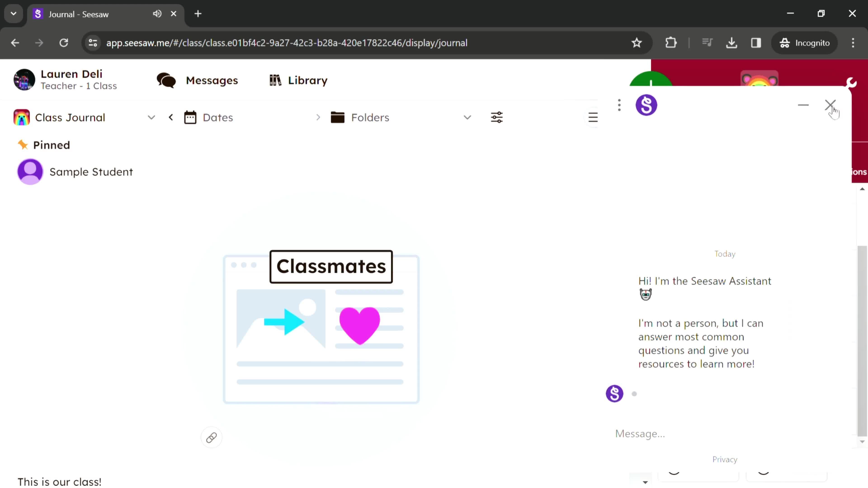Click the 'This is our class!' caption
868x488 pixels.
click(59, 482)
